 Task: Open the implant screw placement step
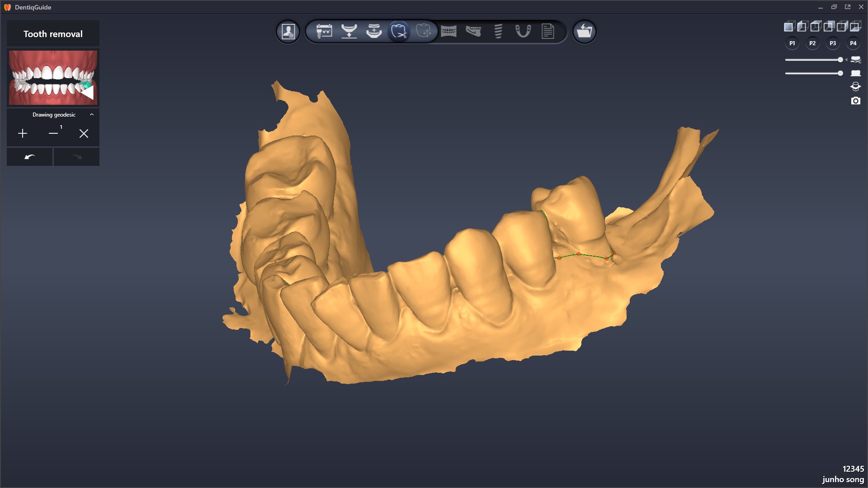coord(498,31)
